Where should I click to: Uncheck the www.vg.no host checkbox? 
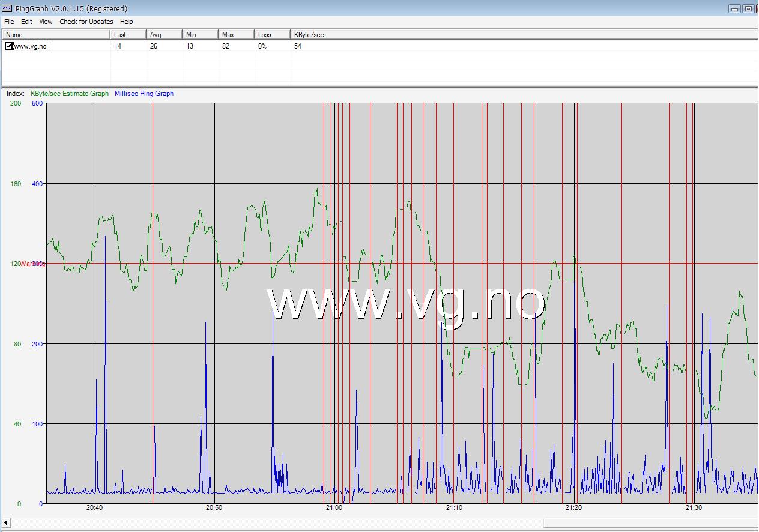(8, 46)
